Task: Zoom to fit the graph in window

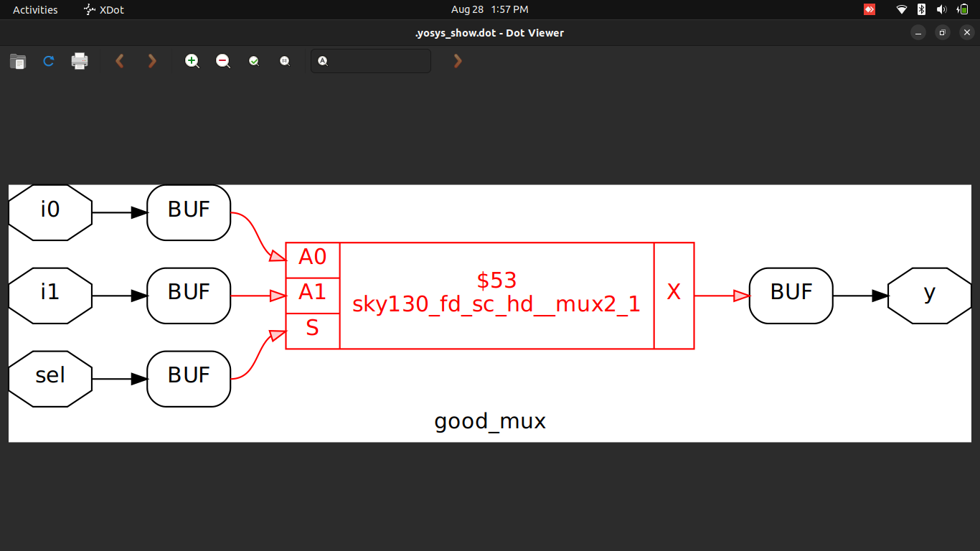Action: 254,61
